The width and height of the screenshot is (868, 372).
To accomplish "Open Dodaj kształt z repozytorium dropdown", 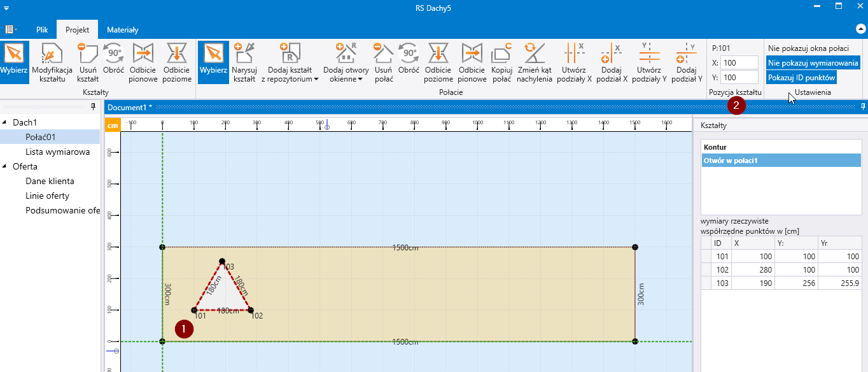I will coord(290,62).
